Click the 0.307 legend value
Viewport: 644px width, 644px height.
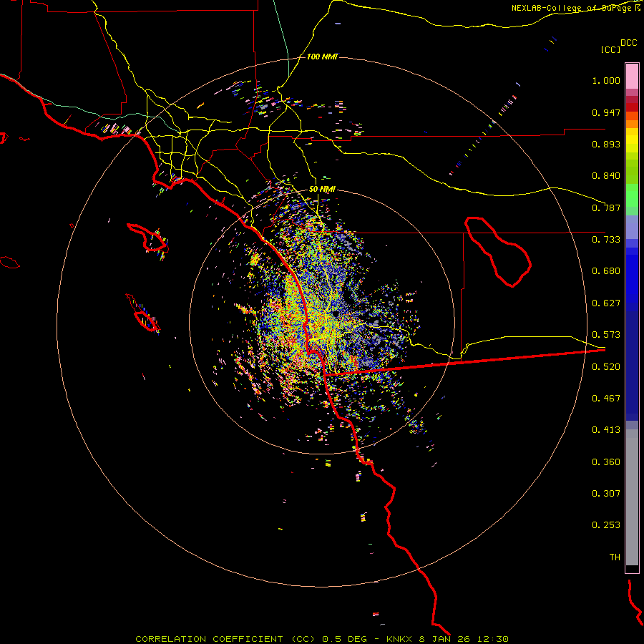click(x=606, y=494)
